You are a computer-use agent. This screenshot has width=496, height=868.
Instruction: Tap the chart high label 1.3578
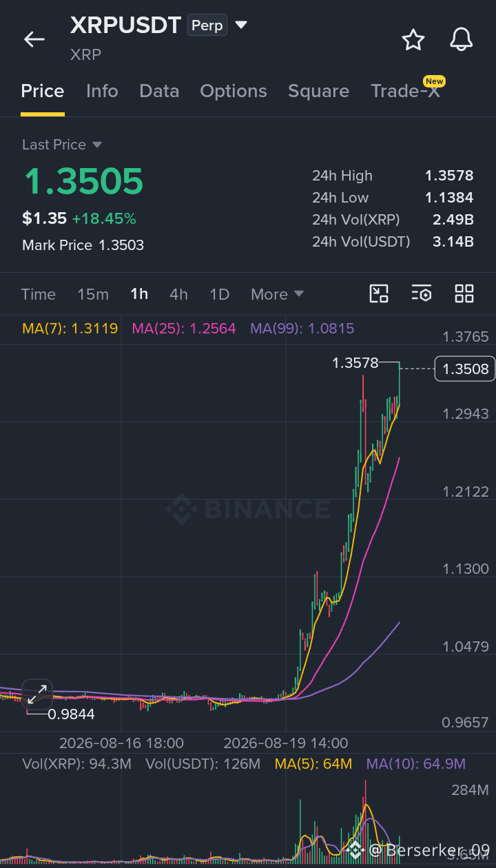(x=355, y=362)
